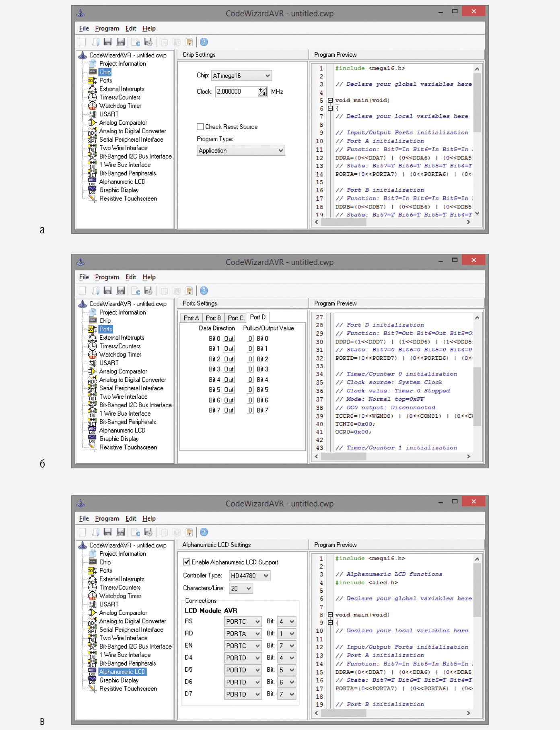Select Analog Comparator in top window tree
The image size is (560, 730).
coord(123,123)
